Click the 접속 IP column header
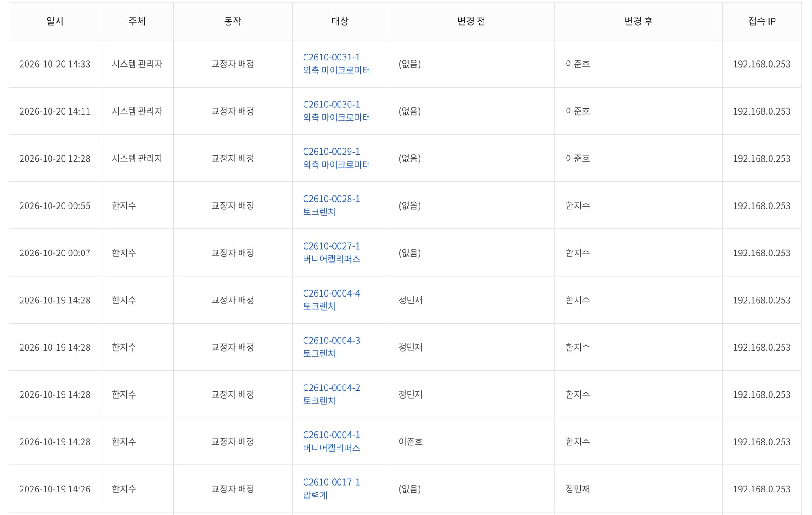Viewport: 812px width, 515px height. 762,21
